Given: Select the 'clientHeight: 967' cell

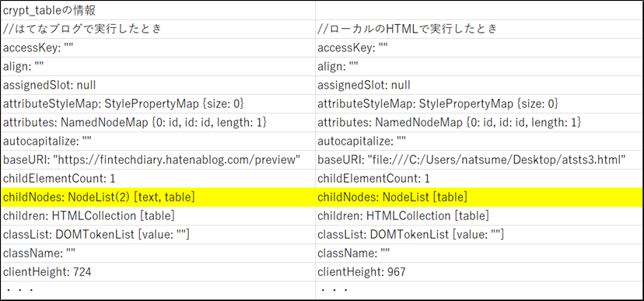Looking at the screenshot, I should pos(479,272).
